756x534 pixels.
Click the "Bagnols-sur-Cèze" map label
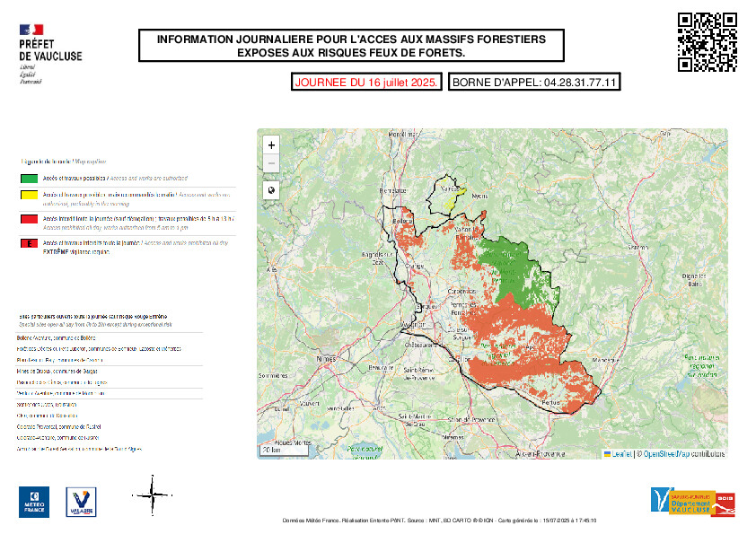pyautogui.click(x=377, y=258)
